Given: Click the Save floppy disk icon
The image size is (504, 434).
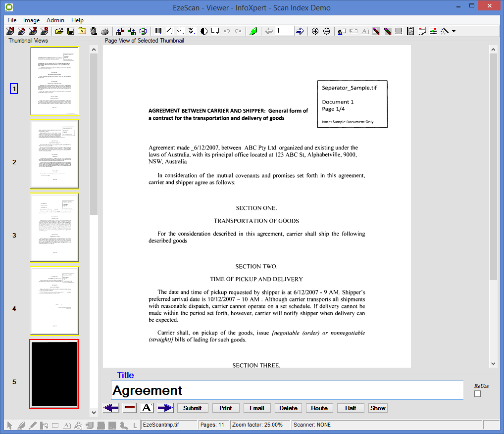Looking at the screenshot, I should 71,31.
